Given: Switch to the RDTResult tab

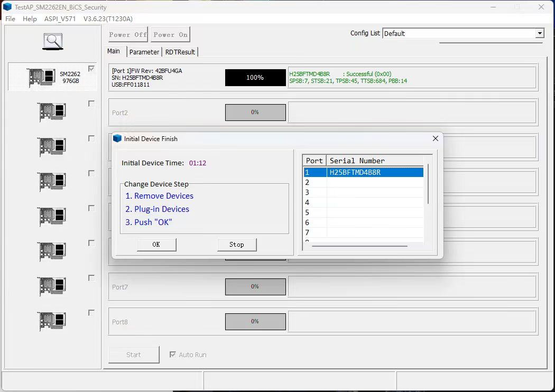Looking at the screenshot, I should (x=180, y=52).
